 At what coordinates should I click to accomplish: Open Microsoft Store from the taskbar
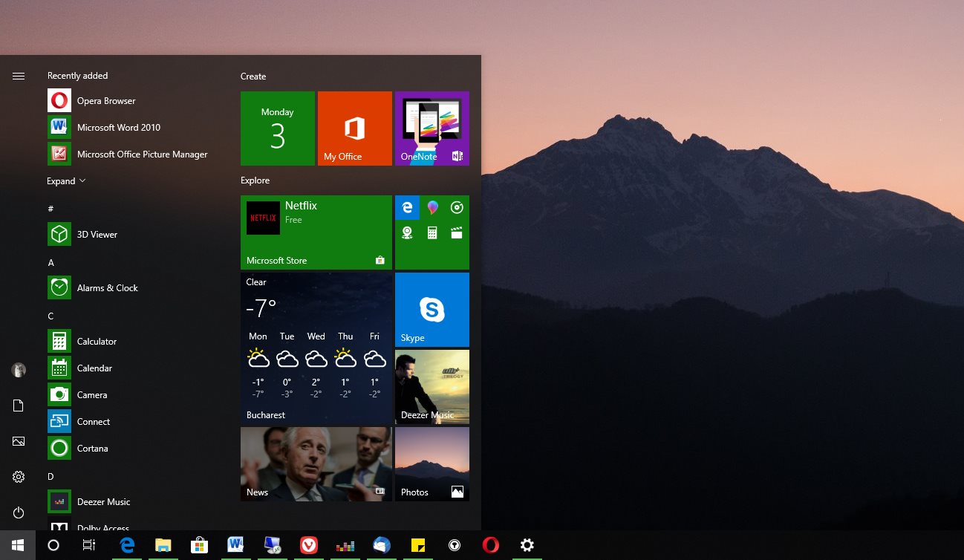(x=198, y=545)
